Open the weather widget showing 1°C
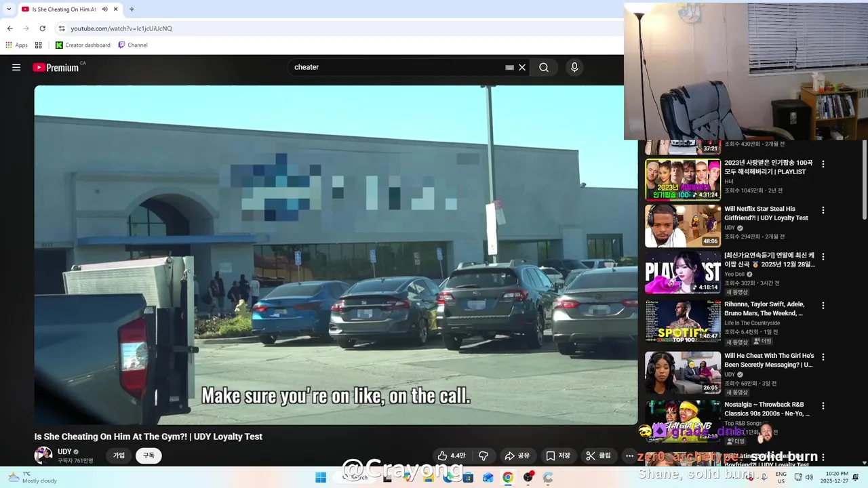Viewport: 868px width, 488px height. coord(33,477)
